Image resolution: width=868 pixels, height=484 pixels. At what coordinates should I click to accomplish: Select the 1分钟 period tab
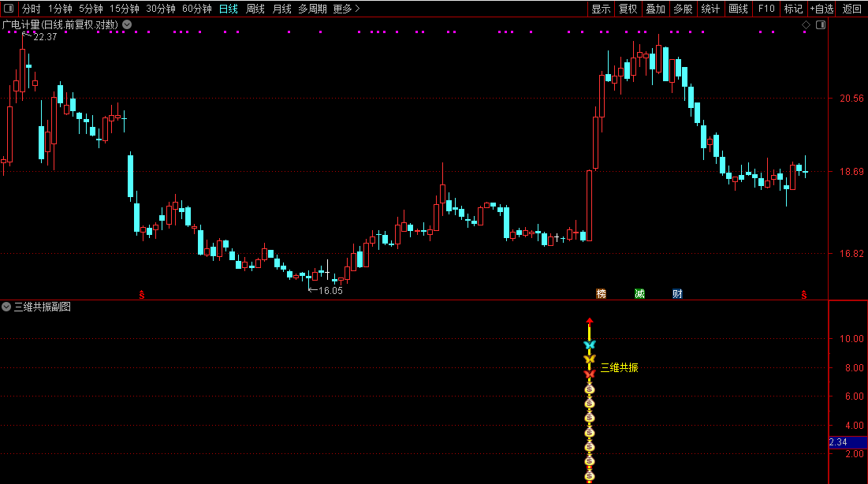60,9
